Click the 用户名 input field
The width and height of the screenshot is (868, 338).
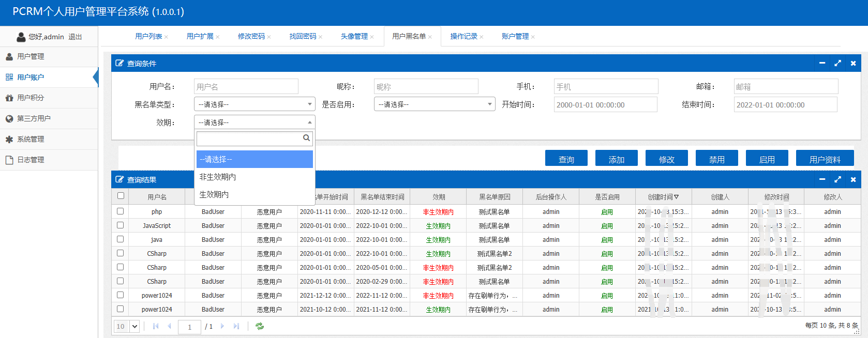(246, 86)
